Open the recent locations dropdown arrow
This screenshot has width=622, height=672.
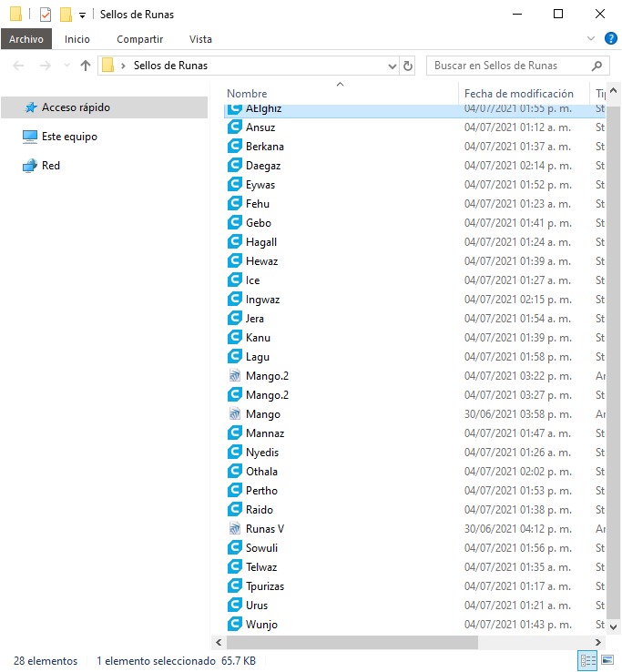(66, 66)
